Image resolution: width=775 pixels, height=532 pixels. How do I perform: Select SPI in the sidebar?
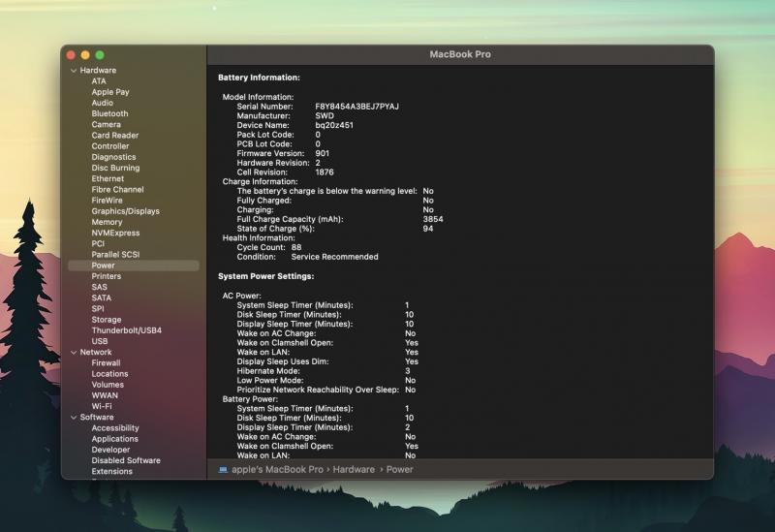click(98, 309)
